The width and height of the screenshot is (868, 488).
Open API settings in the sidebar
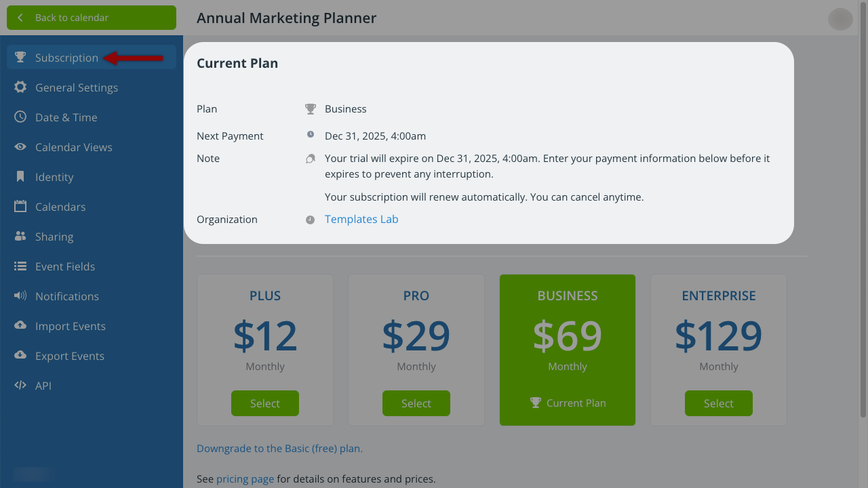click(x=92, y=386)
